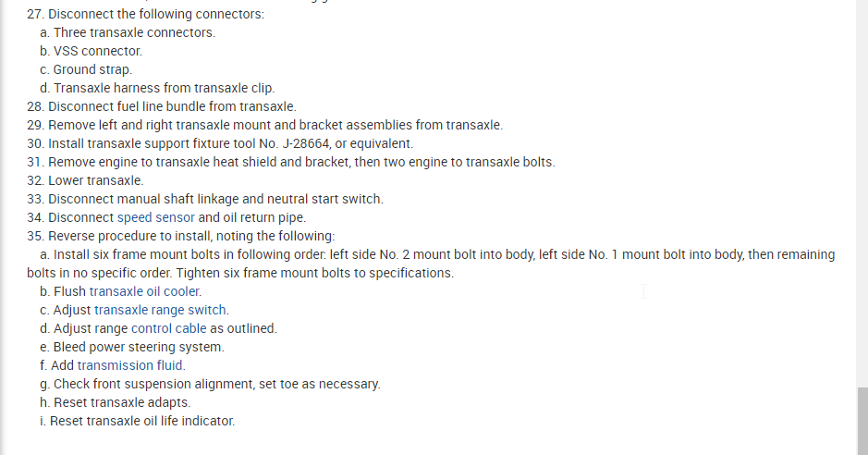The height and width of the screenshot is (455, 868).
Task: Click step 32 Lower transaxle
Action: pos(85,180)
